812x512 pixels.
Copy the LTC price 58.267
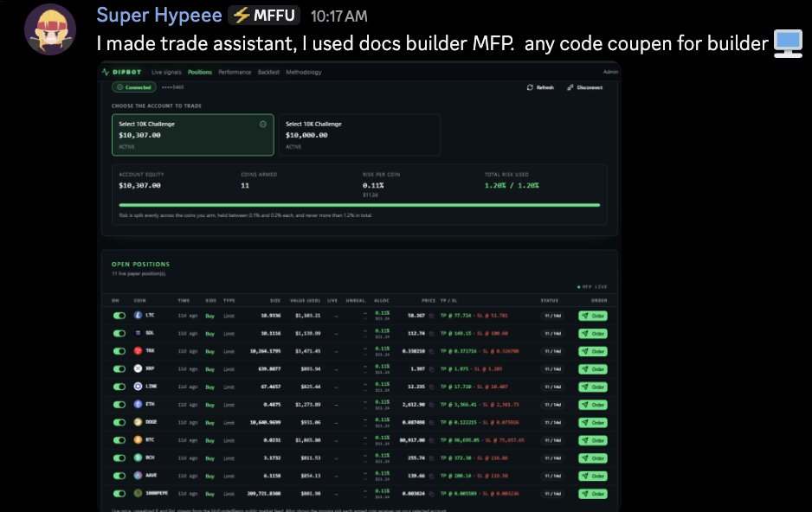tap(431, 316)
